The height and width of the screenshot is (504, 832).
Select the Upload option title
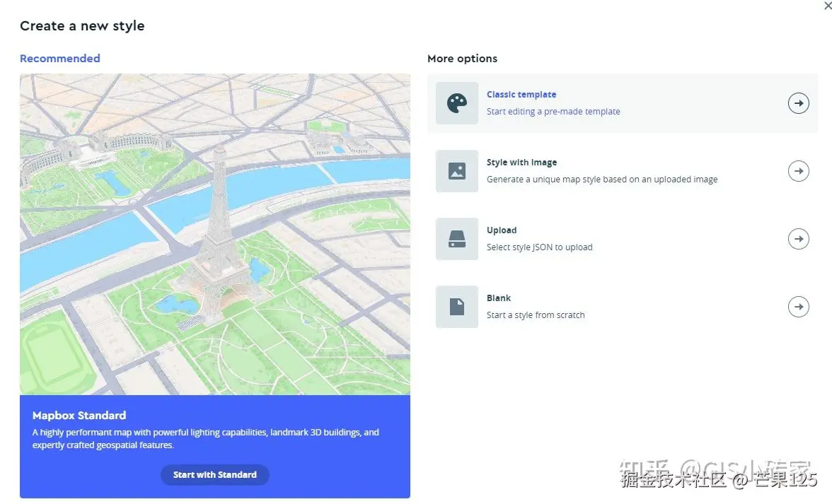coord(502,230)
